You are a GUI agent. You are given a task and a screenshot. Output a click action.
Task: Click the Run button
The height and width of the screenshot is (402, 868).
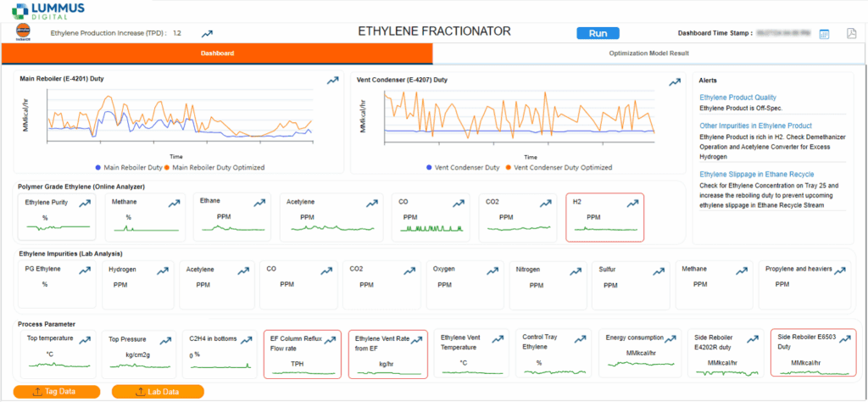(x=598, y=33)
